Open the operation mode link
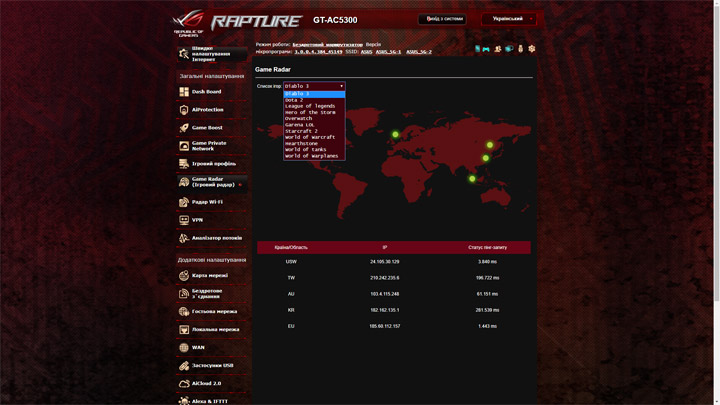The height and width of the screenshot is (405, 720). [x=327, y=45]
